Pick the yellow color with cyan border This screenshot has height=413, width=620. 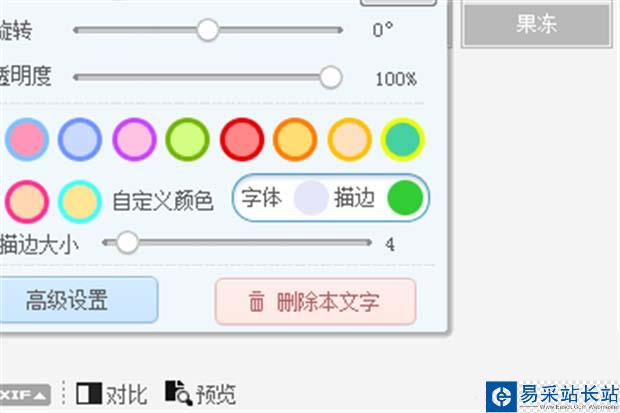point(79,200)
